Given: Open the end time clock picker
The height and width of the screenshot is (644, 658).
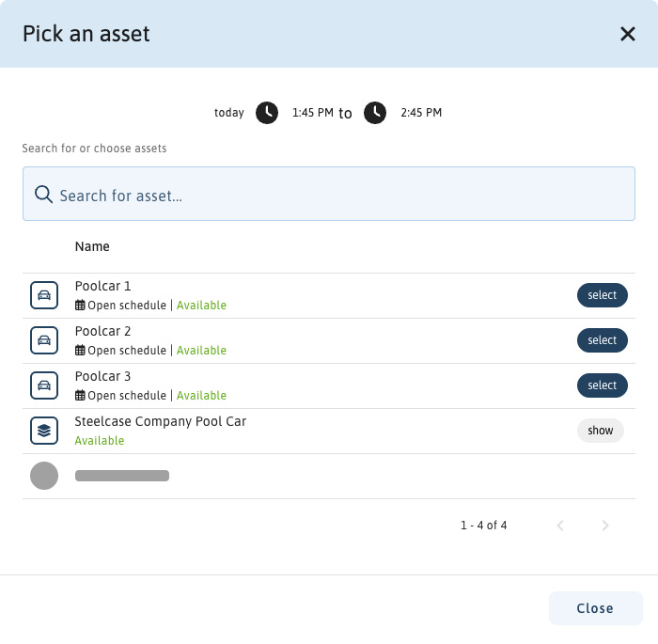Looking at the screenshot, I should coord(375,113).
